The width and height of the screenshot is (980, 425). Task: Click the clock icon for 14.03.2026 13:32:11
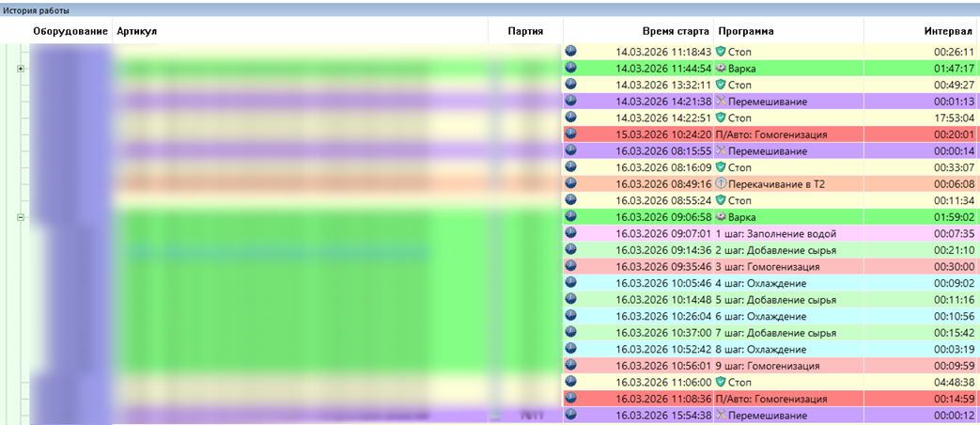pyautogui.click(x=570, y=85)
